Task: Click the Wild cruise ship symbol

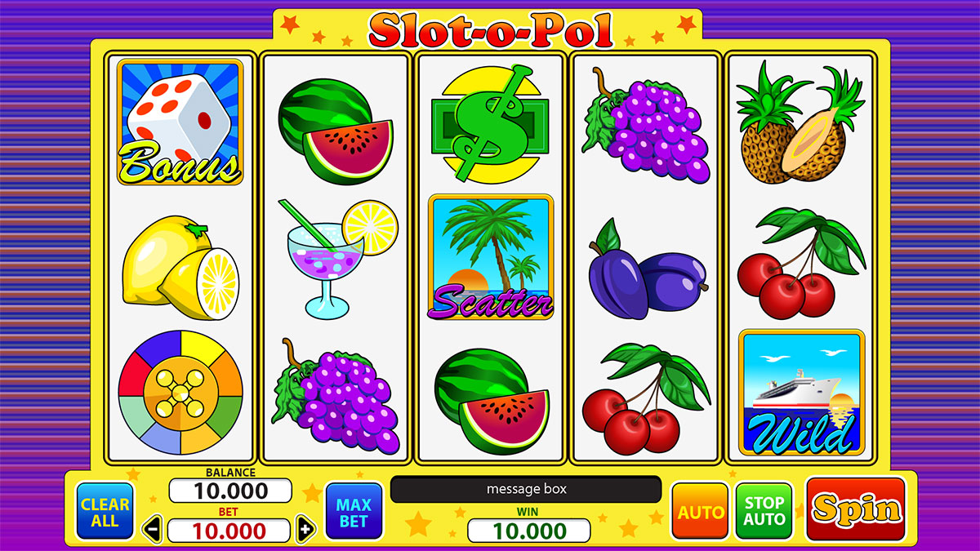Action: pos(801,393)
